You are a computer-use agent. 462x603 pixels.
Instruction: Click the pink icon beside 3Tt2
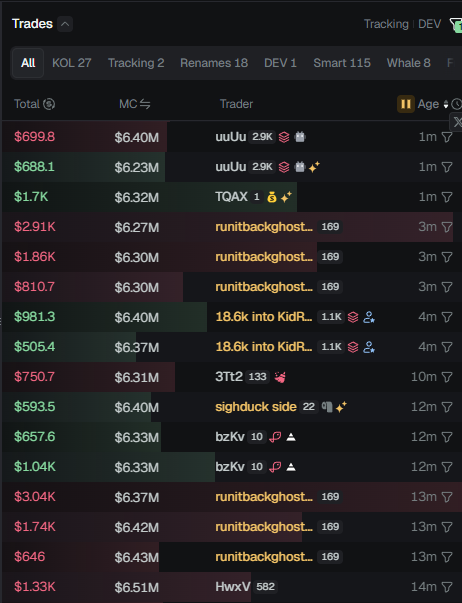tap(280, 377)
